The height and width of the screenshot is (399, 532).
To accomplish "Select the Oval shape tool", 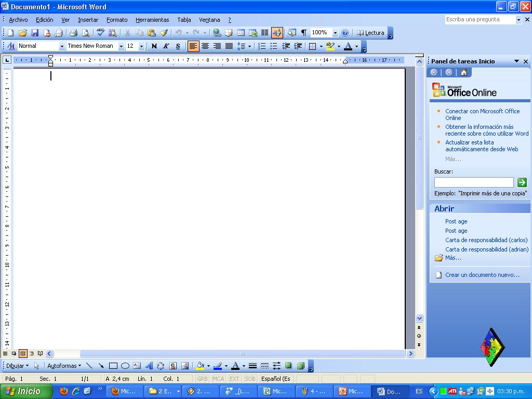I will pos(126,366).
